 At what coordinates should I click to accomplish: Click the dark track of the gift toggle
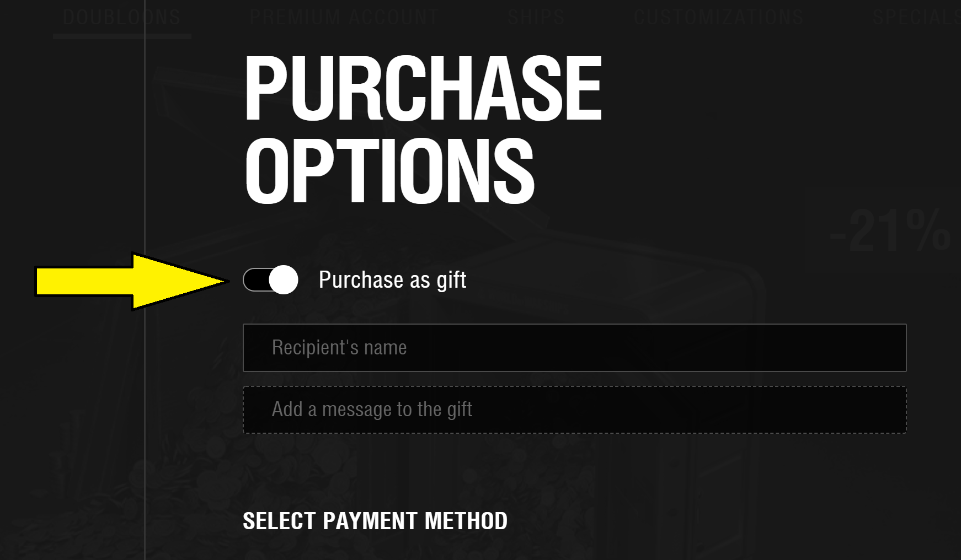[255, 280]
